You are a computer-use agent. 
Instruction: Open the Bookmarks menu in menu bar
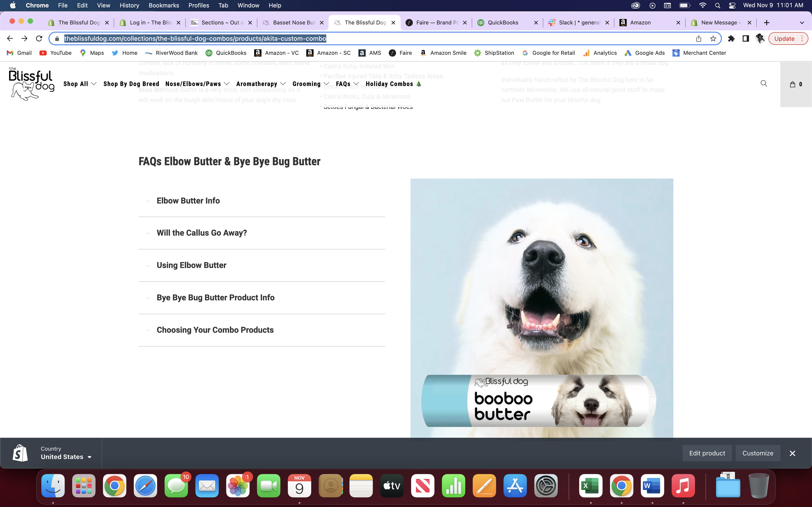point(164,5)
